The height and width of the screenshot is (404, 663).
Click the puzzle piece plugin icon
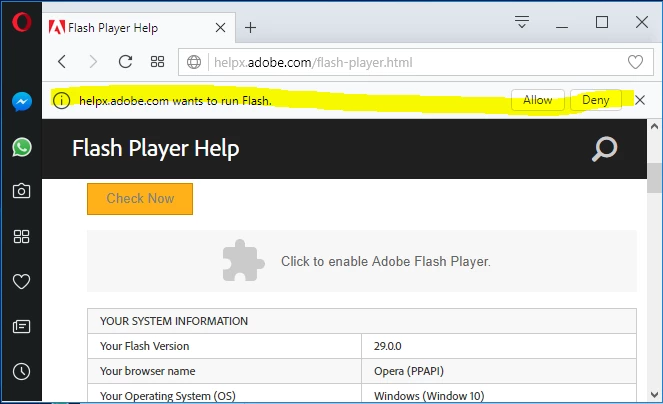pyautogui.click(x=243, y=261)
